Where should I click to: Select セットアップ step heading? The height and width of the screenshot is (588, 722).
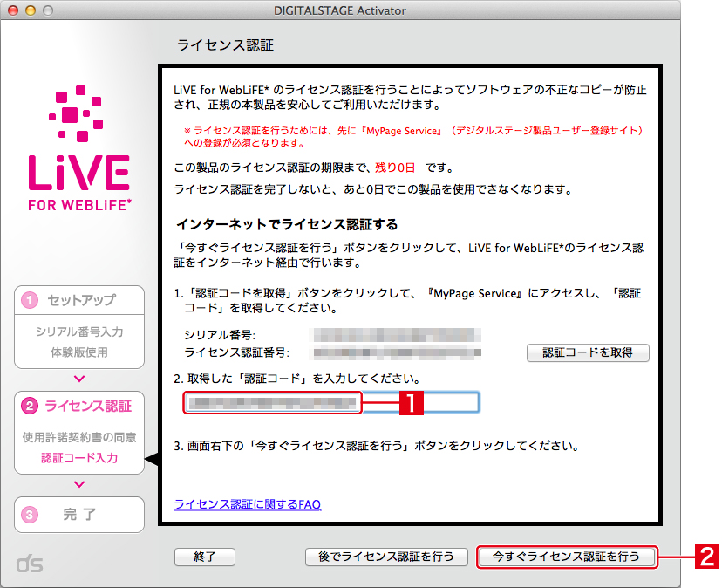coord(81,300)
